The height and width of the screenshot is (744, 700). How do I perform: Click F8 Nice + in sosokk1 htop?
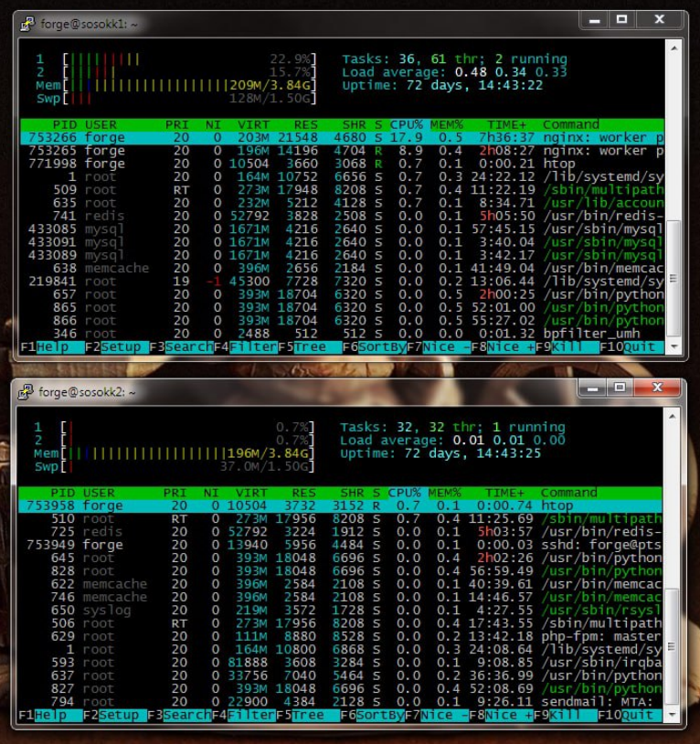pyautogui.click(x=503, y=346)
